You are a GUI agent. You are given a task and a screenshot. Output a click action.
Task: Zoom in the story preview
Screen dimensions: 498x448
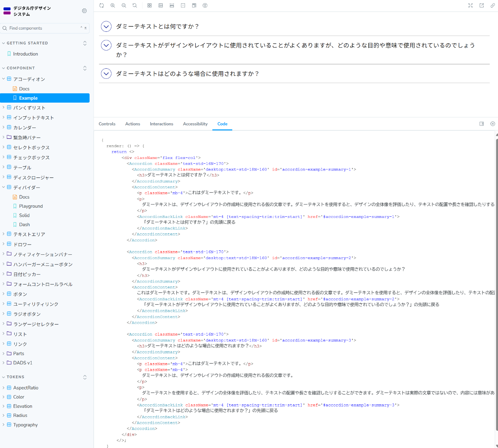tap(113, 5)
